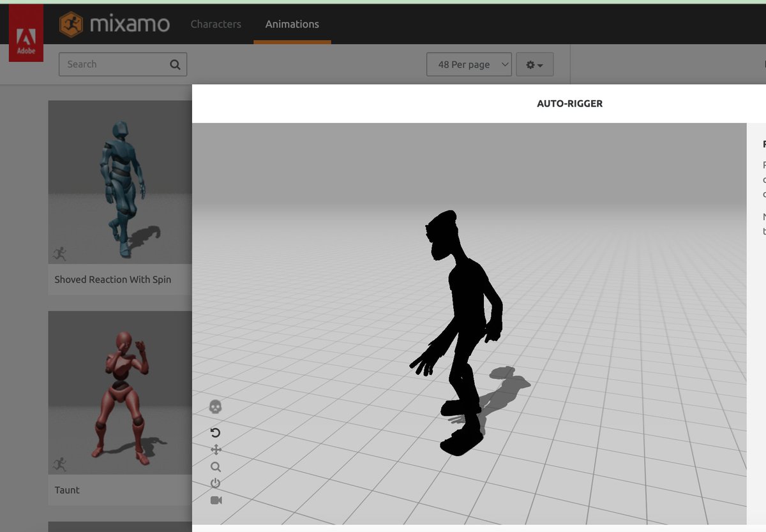Select the Shoved Reaction With Spin thumbnail
Viewport: 766px width, 532px height.
click(x=120, y=182)
